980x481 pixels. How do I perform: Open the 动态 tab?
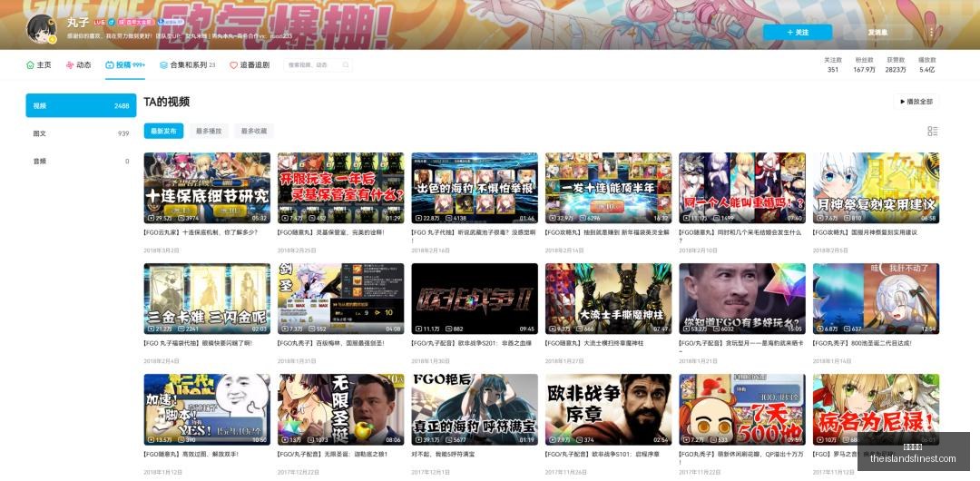(79, 65)
